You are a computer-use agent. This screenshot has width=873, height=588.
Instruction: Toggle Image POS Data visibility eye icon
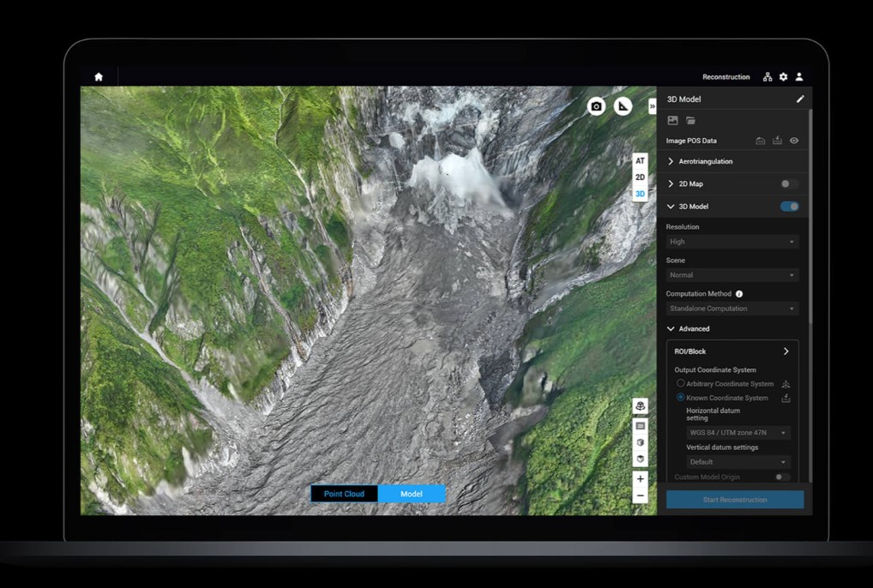pos(794,141)
